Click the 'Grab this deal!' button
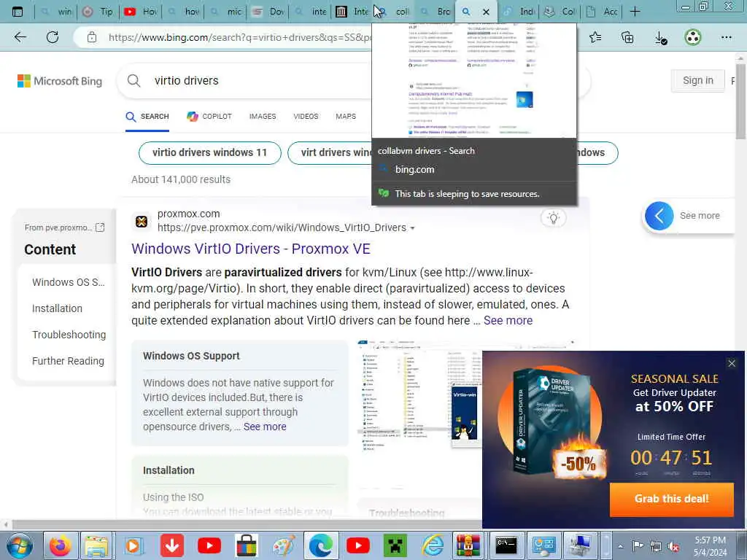Screen dimensions: 747x560 point(672,499)
